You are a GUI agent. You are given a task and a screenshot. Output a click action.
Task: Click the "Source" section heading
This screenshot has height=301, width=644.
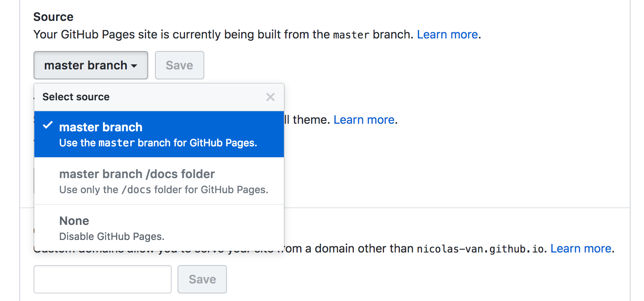pos(53,17)
